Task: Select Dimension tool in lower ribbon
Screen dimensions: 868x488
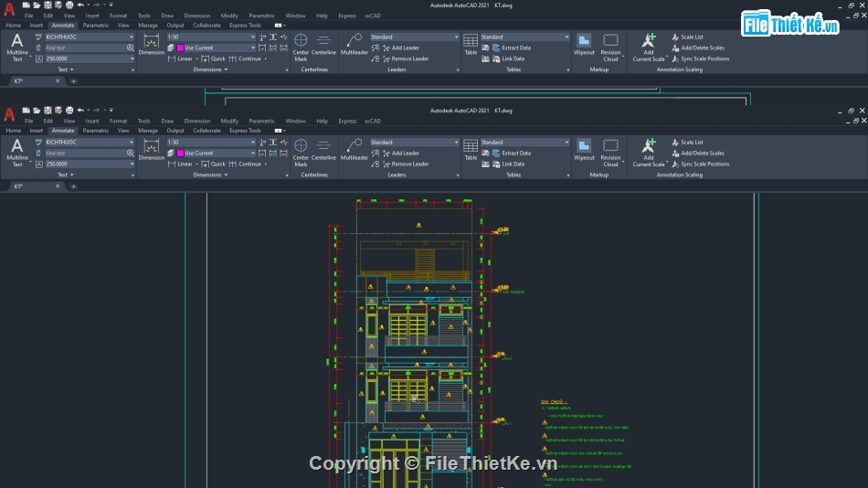Action: tap(151, 150)
